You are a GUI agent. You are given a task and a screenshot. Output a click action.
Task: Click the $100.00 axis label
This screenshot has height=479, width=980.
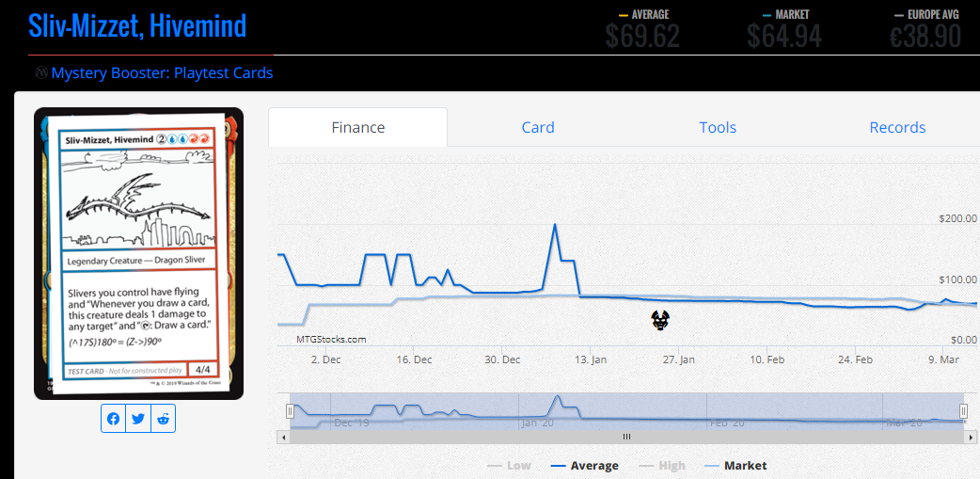pyautogui.click(x=957, y=279)
